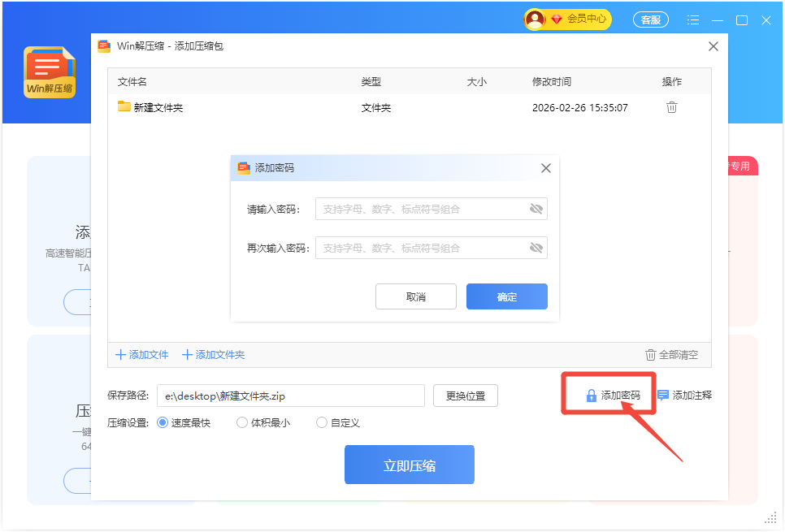The image size is (785, 532).
Task: Open the hamburger menu in title bar
Action: (693, 20)
